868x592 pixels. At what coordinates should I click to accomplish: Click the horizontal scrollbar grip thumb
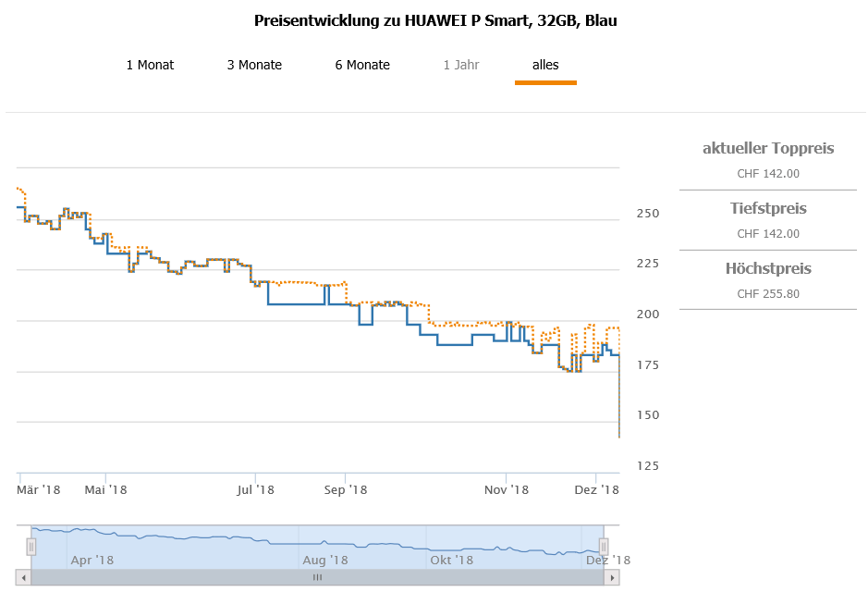[x=317, y=577]
